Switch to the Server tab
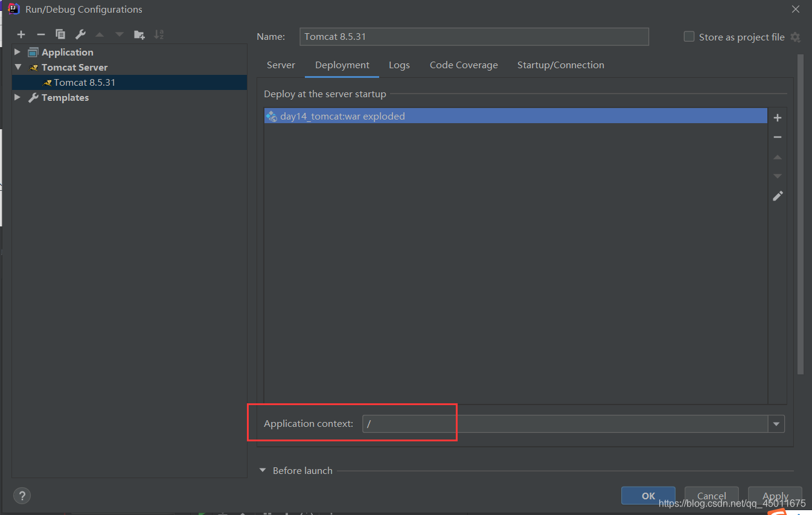 pyautogui.click(x=281, y=65)
